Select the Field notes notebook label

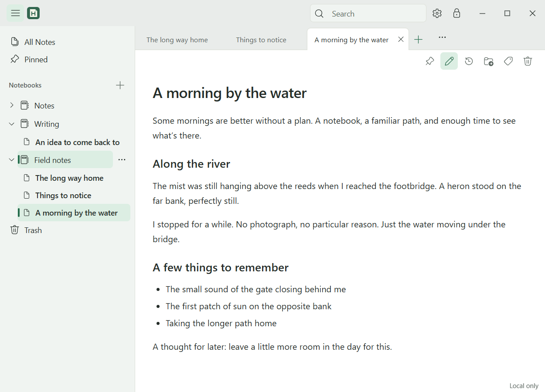tap(53, 160)
